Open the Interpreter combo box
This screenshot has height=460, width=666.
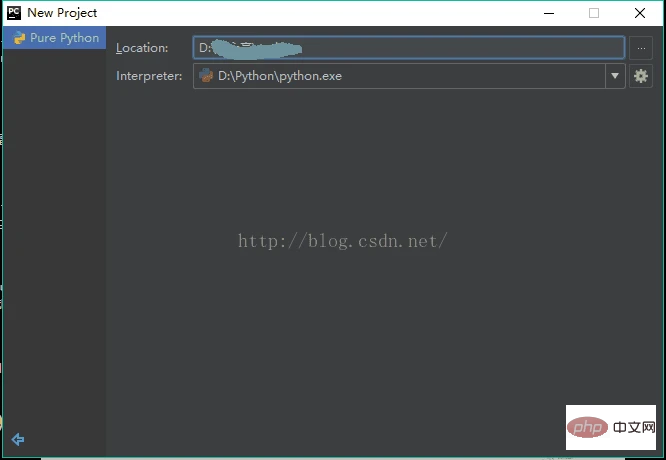tap(400, 76)
